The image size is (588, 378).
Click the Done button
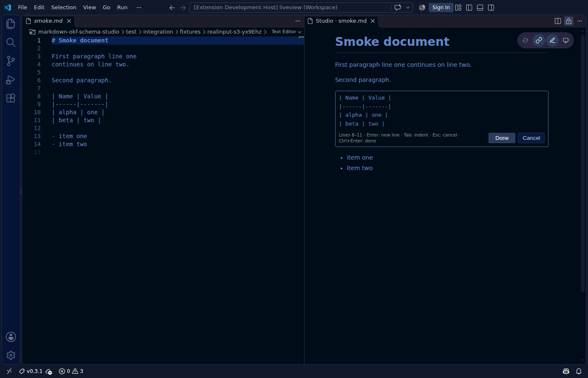coord(502,138)
